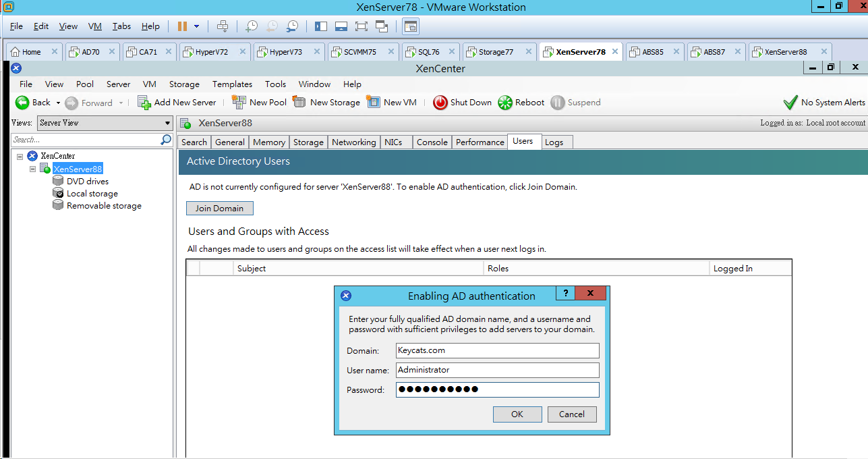The width and height of the screenshot is (868, 459).
Task: Toggle the thumbnail bar icon
Action: point(341,26)
